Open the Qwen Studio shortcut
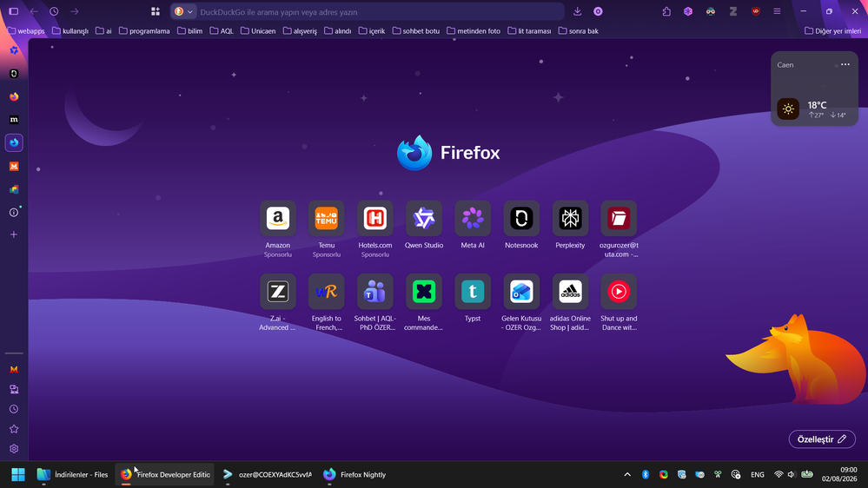868x488 pixels. 424,218
